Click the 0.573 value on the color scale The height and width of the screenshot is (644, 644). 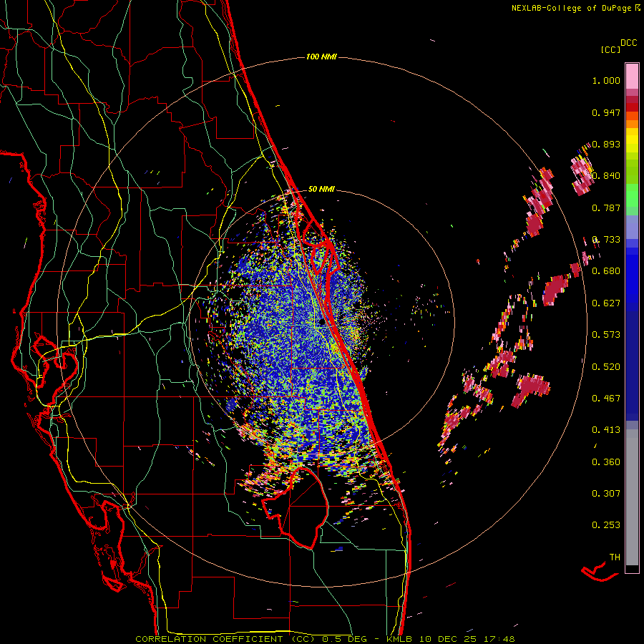pyautogui.click(x=606, y=335)
